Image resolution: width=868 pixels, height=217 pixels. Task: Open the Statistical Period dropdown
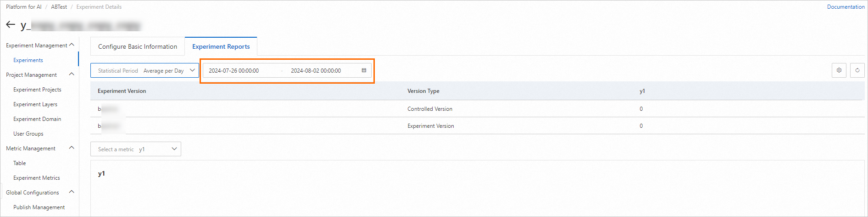[145, 70]
